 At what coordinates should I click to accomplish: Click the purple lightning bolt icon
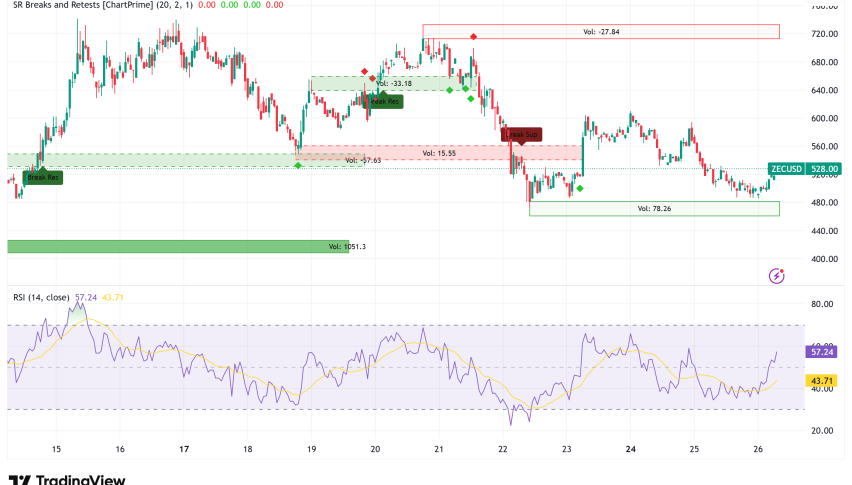pyautogui.click(x=776, y=275)
